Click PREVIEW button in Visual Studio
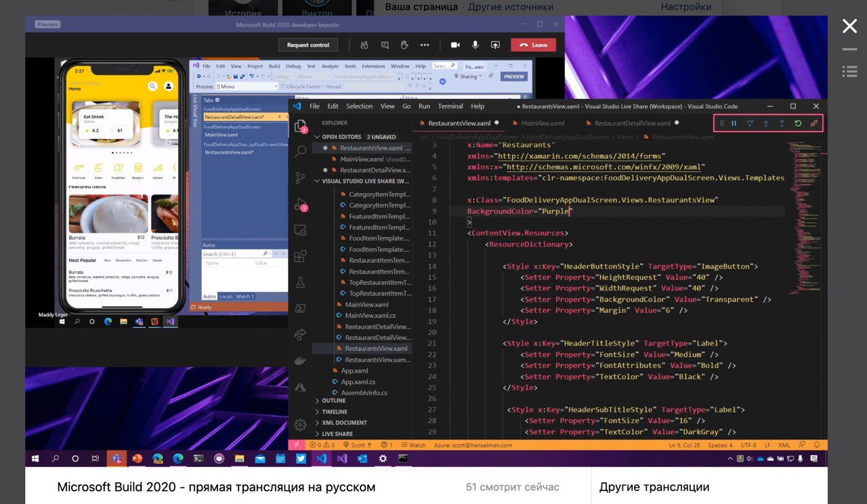Image resolution: width=867 pixels, height=504 pixels. (x=514, y=77)
